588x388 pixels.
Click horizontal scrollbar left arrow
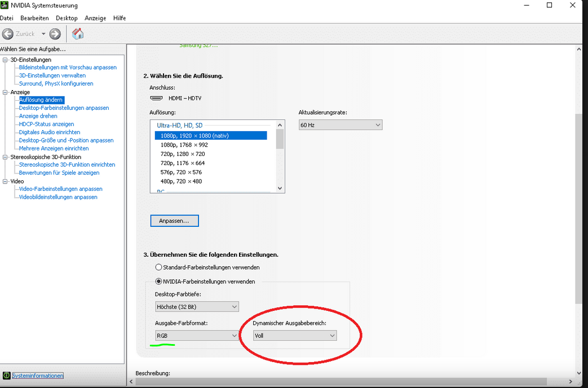tap(131, 382)
